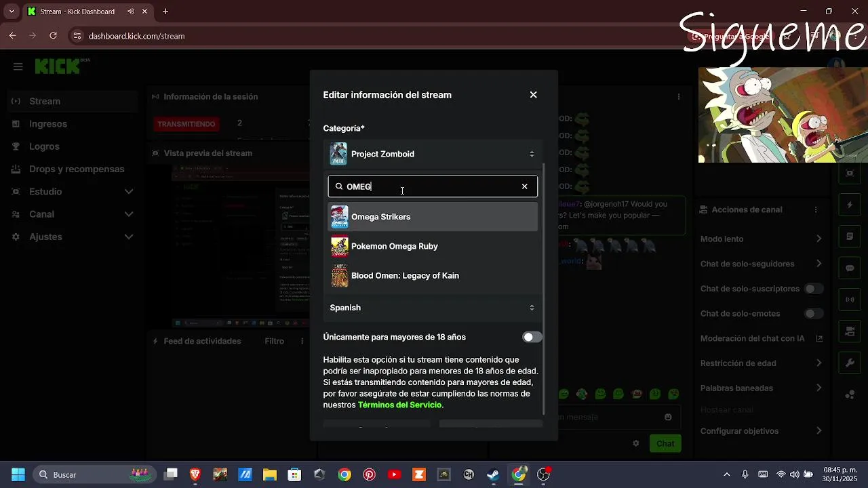
Task: Open Steam from the taskbar
Action: (494, 474)
